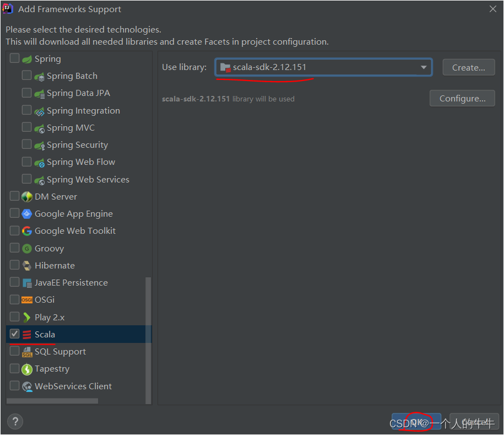Click the WebServices Client icon
This screenshot has width=504, height=435.
pyautogui.click(x=27, y=386)
